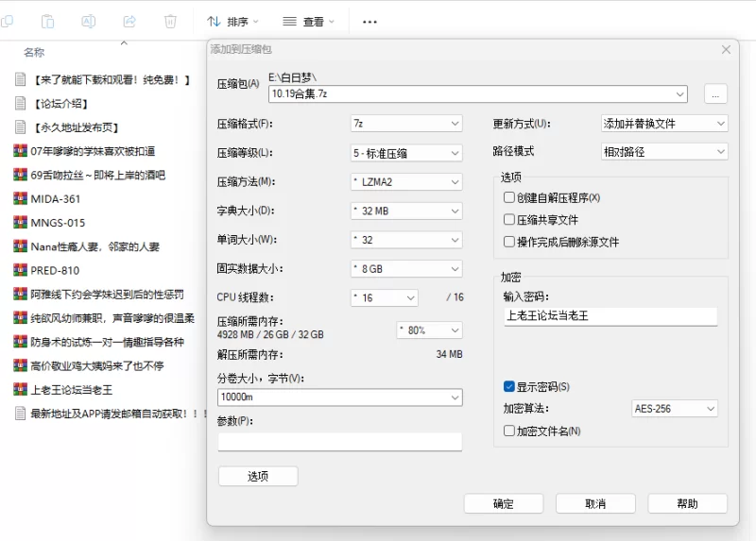Viewport: 756px width, 541px height.
Task: Click the 选项 button at bottom left
Action: tap(257, 476)
